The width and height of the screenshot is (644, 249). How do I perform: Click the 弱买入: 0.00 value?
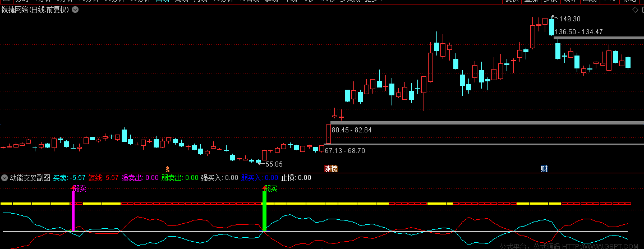260,178
